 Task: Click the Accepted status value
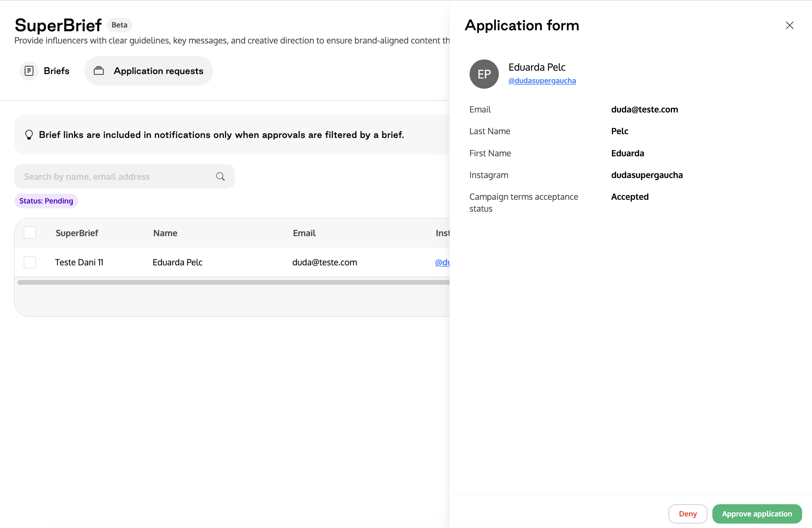(630, 197)
